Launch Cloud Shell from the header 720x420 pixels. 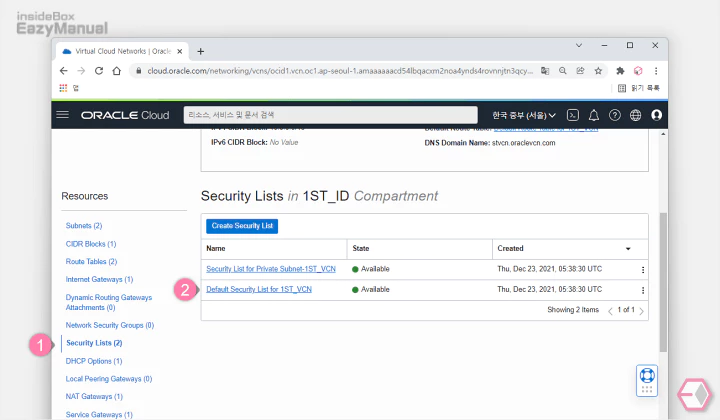pos(573,115)
